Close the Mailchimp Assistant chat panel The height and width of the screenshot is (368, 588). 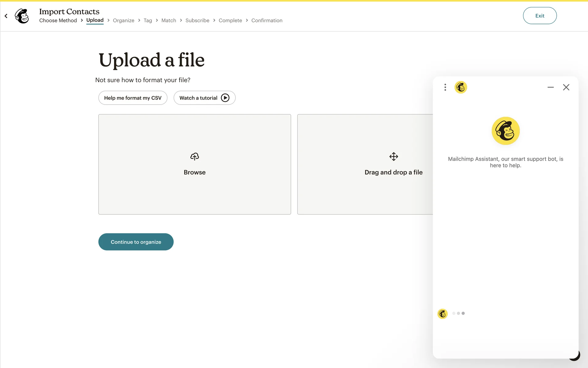pyautogui.click(x=566, y=87)
